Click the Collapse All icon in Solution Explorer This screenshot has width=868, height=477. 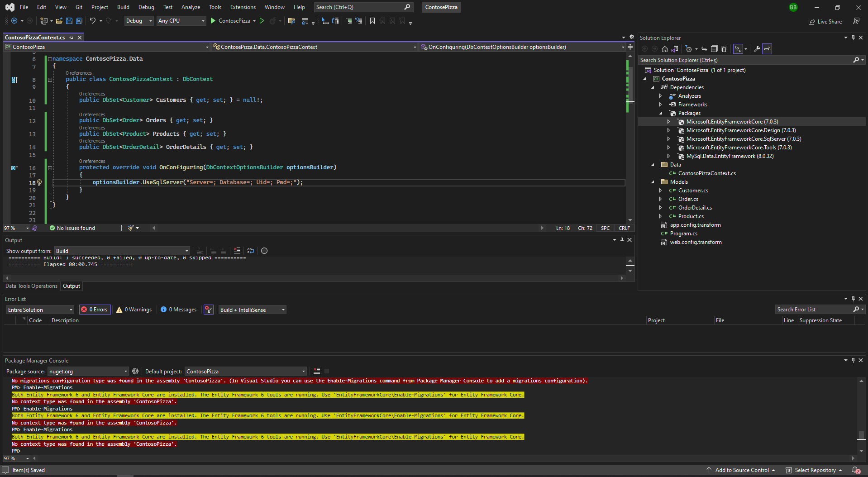coord(714,49)
